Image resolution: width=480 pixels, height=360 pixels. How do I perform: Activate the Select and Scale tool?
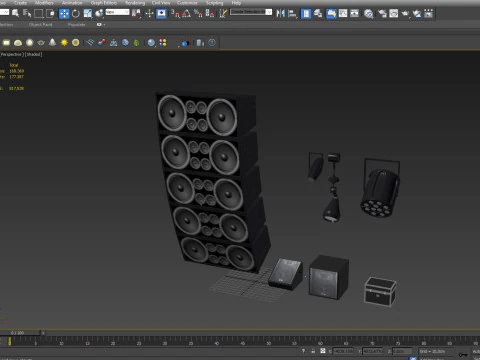pyautogui.click(x=88, y=13)
